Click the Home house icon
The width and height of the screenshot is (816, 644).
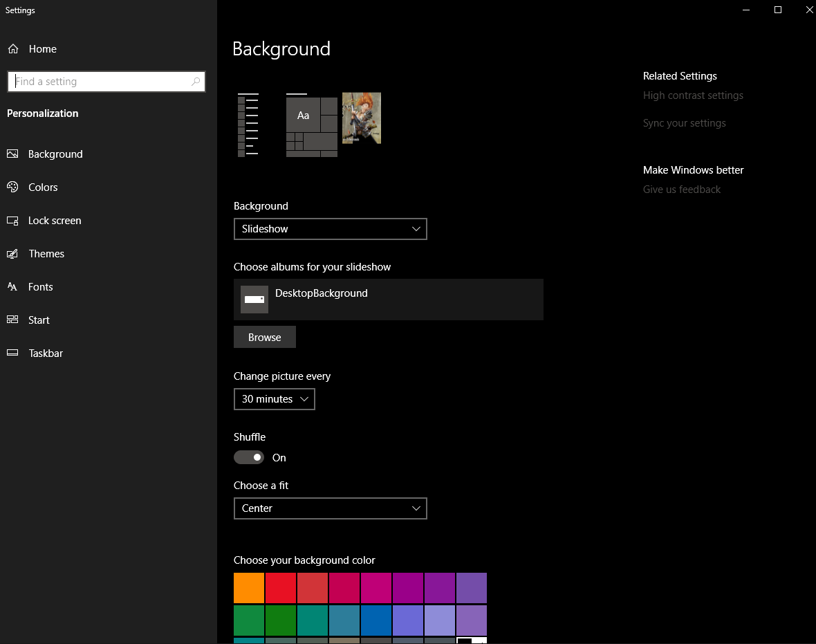click(13, 49)
